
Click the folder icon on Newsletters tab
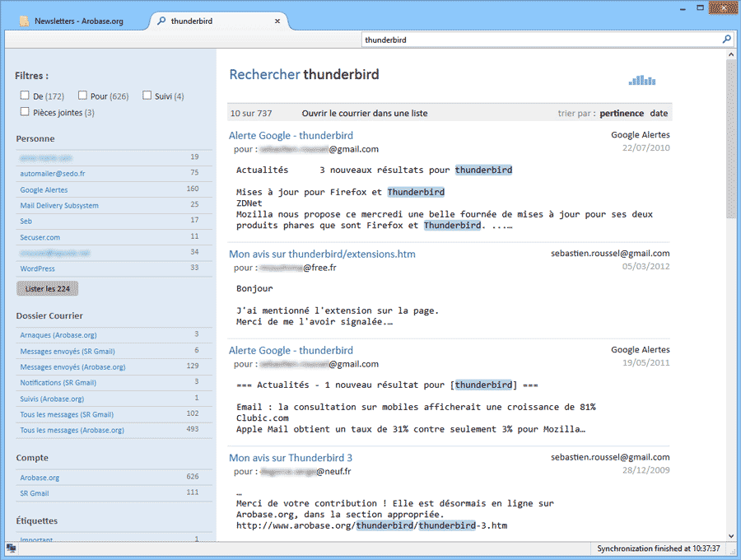(24, 21)
